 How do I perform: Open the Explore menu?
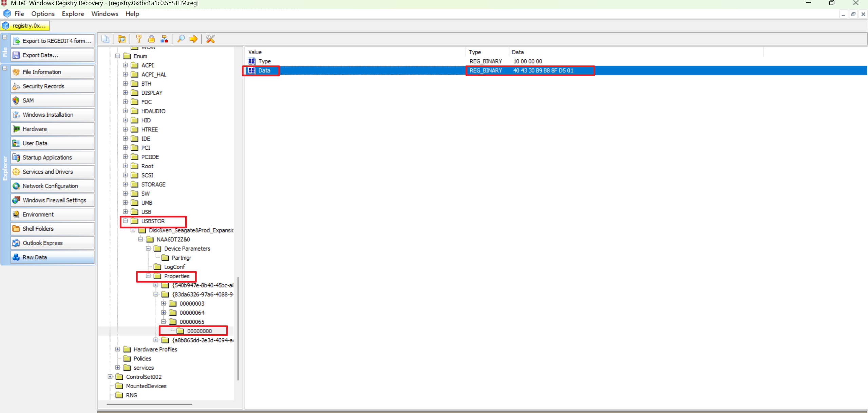73,14
